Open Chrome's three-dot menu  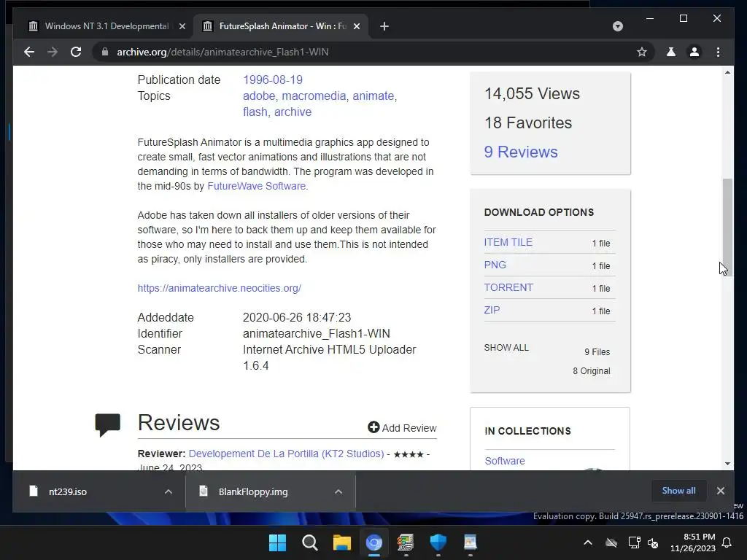pyautogui.click(x=718, y=52)
